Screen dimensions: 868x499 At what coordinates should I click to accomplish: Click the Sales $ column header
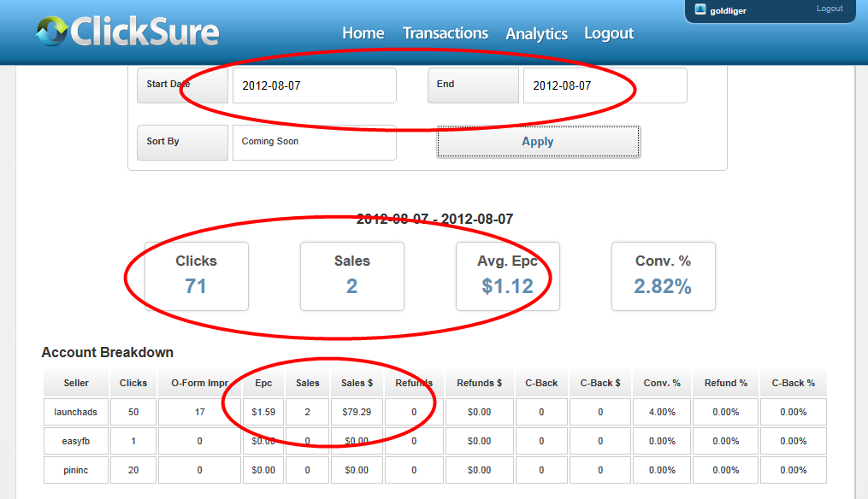357,383
